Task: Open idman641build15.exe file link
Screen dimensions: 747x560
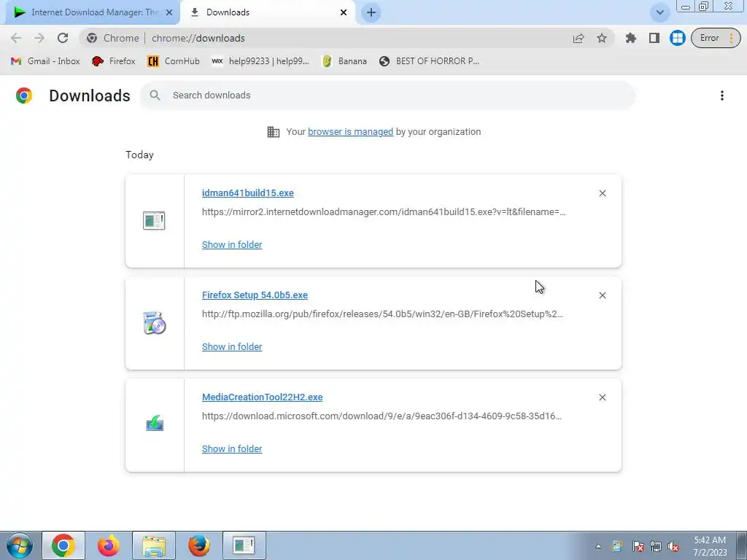Action: (x=248, y=192)
